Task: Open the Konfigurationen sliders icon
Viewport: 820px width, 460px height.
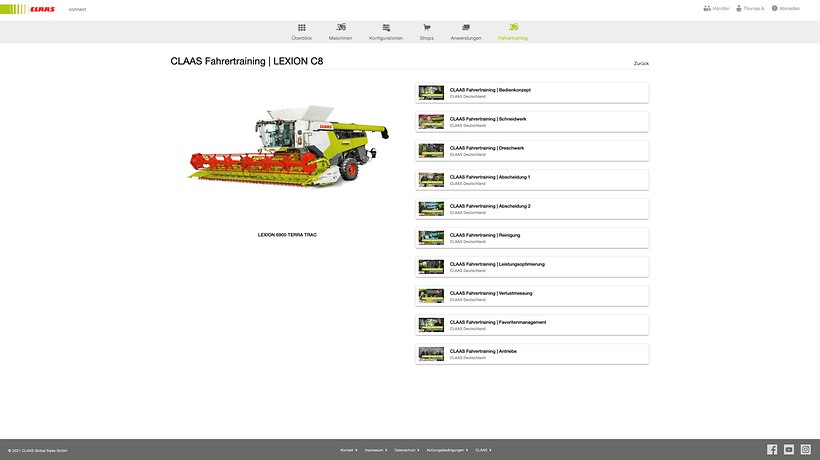Action: (x=386, y=28)
